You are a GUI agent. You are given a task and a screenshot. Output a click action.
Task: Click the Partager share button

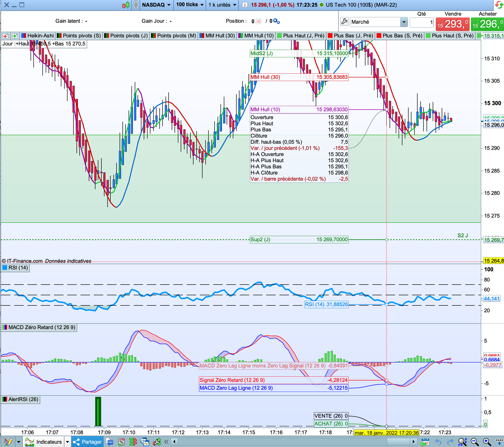pos(87,442)
